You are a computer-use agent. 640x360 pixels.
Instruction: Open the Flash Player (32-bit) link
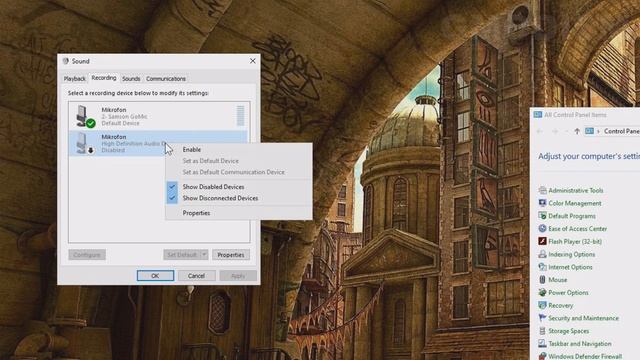pos(575,241)
